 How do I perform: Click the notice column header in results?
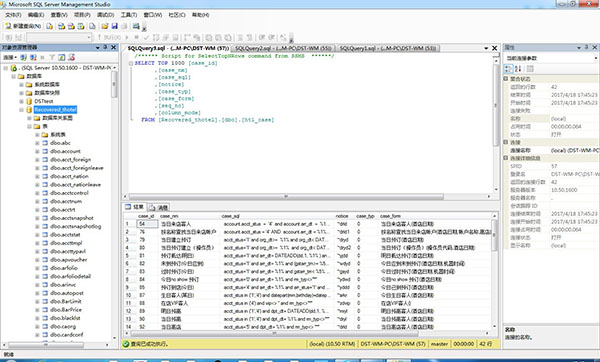[344, 216]
